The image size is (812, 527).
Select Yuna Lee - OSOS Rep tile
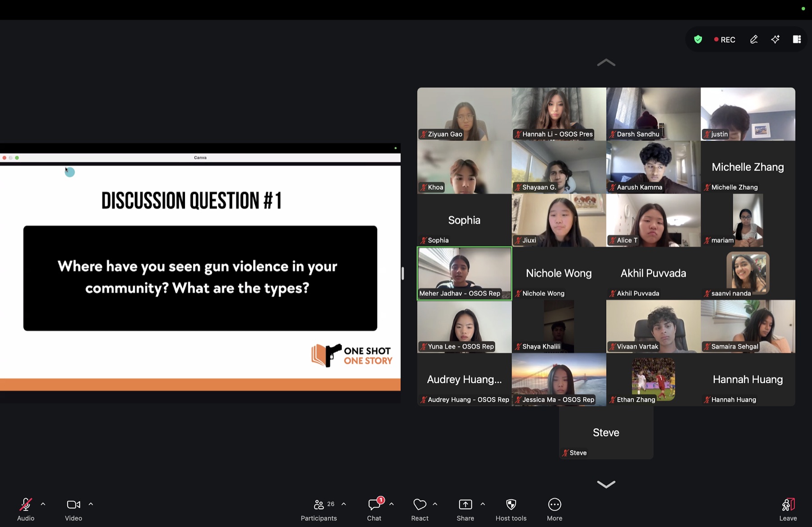click(x=464, y=326)
